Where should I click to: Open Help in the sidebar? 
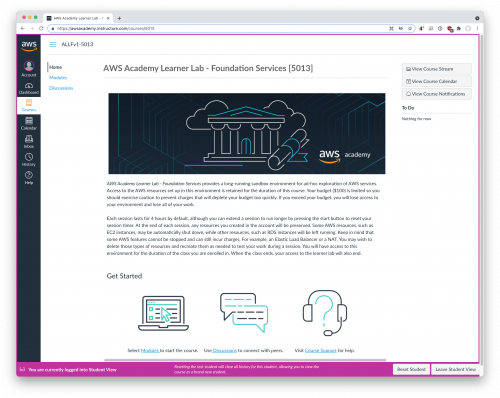29,178
